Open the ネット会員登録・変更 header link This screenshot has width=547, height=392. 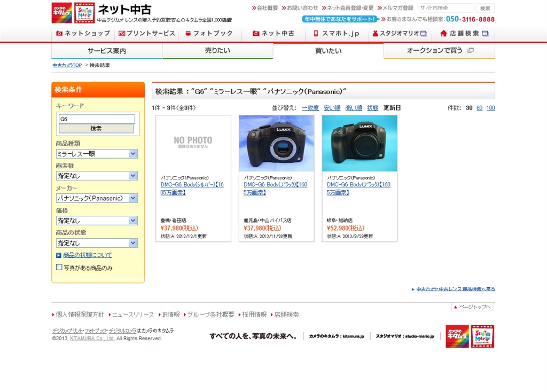tap(347, 8)
